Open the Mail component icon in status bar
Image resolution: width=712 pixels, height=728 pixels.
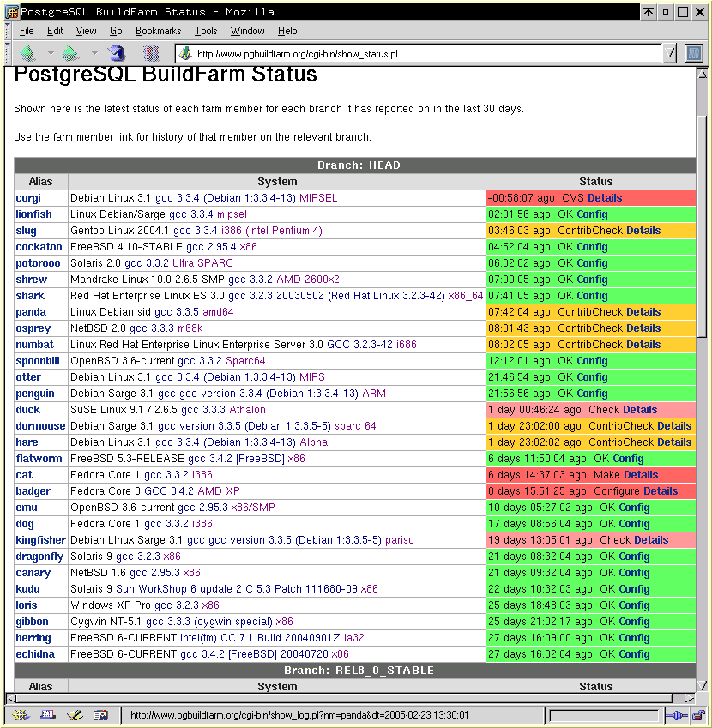pos(47,715)
